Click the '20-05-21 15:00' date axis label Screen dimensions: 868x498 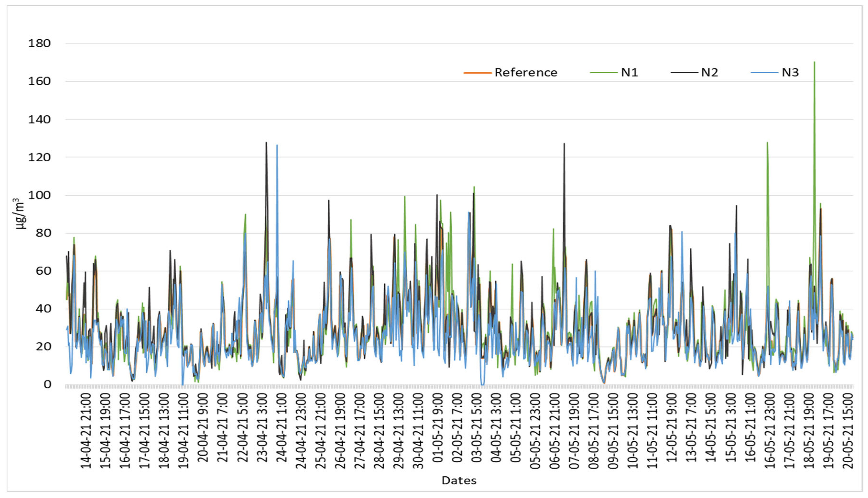tap(848, 431)
